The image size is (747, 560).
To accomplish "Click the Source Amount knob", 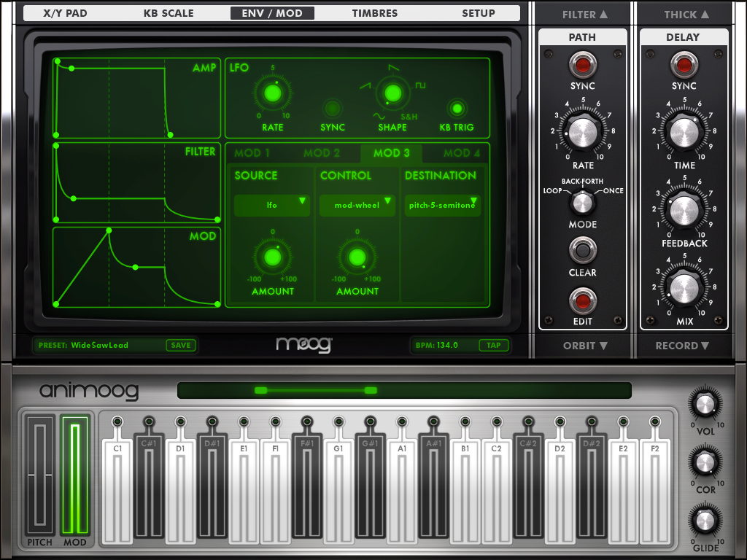I will (272, 257).
